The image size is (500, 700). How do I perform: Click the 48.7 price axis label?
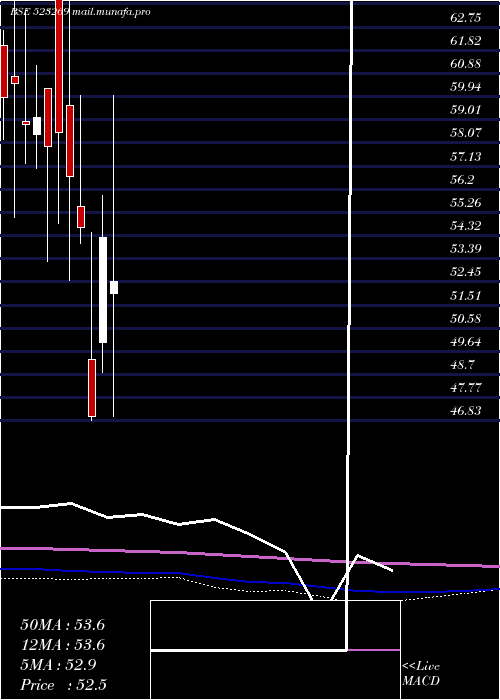462,365
